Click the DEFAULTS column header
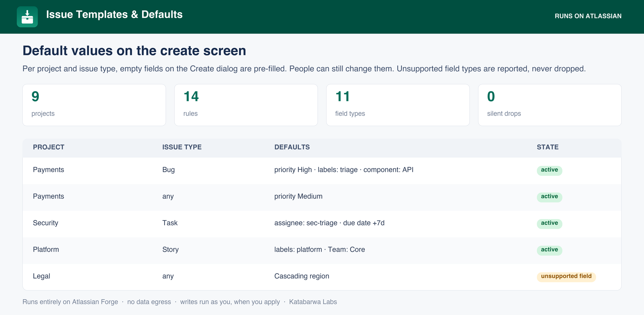 (292, 147)
